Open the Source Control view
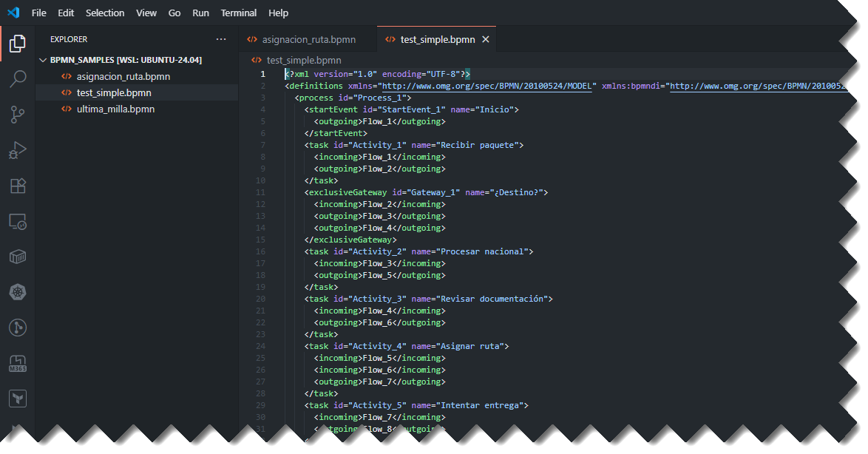 point(18,115)
